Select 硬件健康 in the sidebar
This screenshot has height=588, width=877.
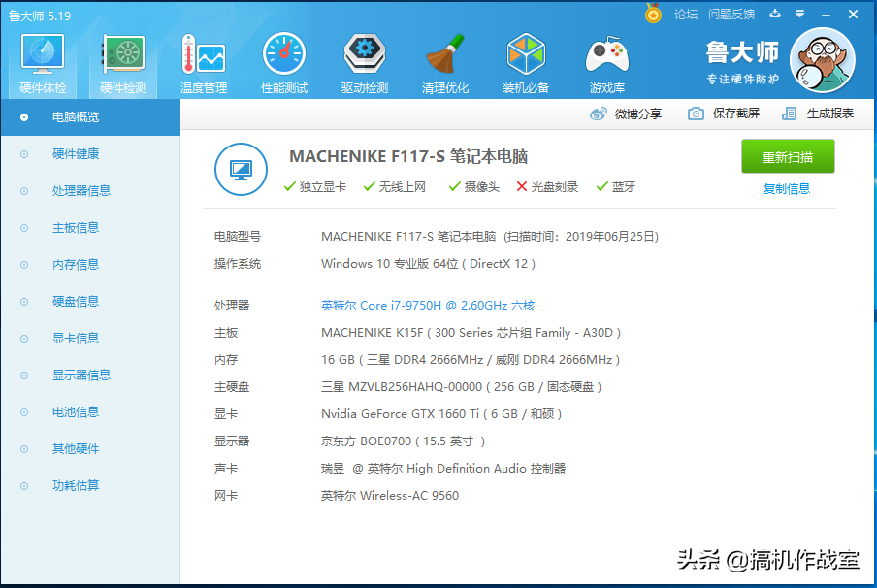pyautogui.click(x=76, y=154)
